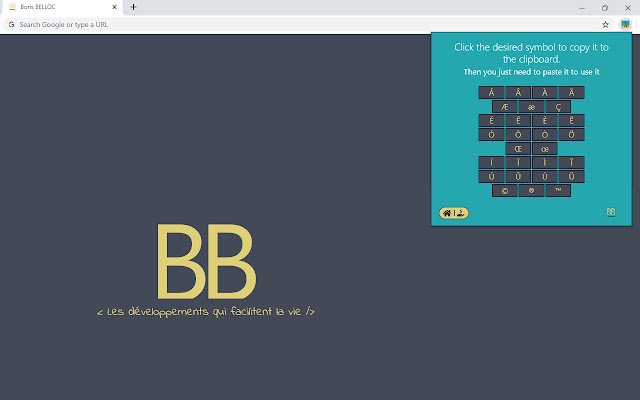Copy the Ç cedilla symbol

click(558, 107)
